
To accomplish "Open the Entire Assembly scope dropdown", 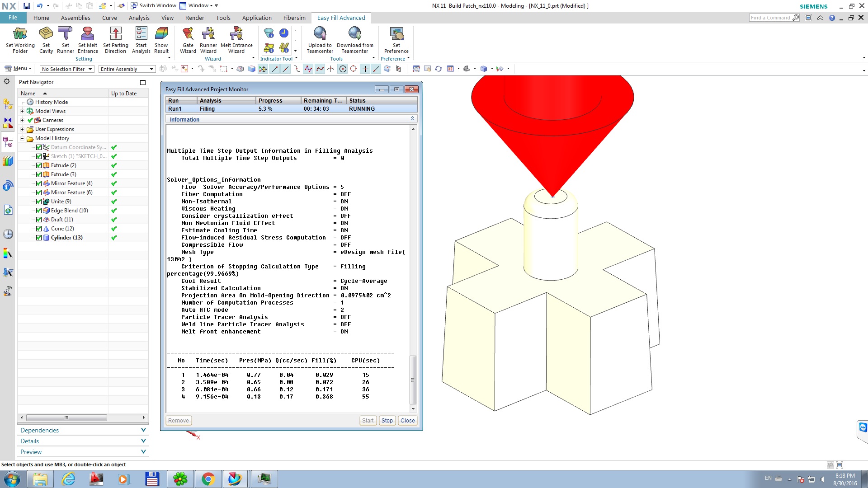I will click(127, 69).
